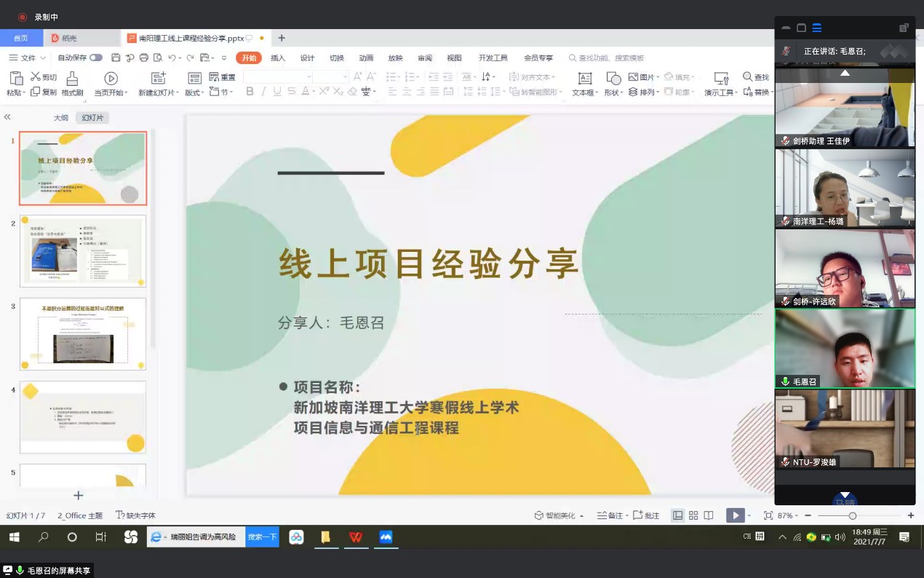The height and width of the screenshot is (578, 924).
Task: Switch to Slide Sorter view icon
Action: 693,515
